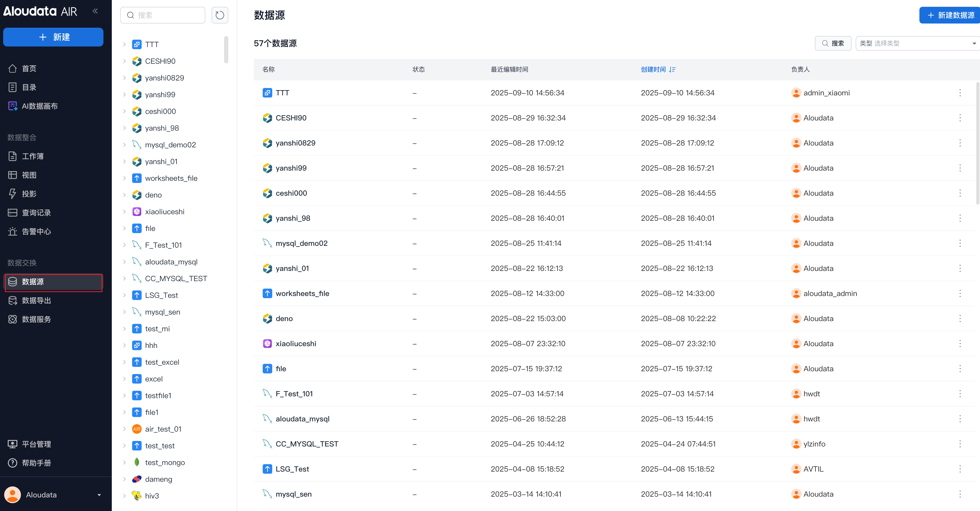The height and width of the screenshot is (511, 980).
Task: Open the three-dot menu for the TTT row
Action: point(959,93)
